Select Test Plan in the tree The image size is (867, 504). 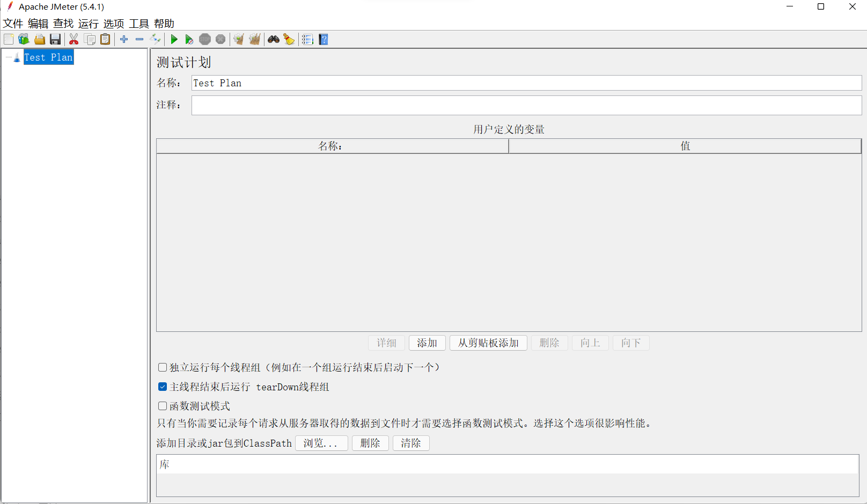tap(48, 57)
